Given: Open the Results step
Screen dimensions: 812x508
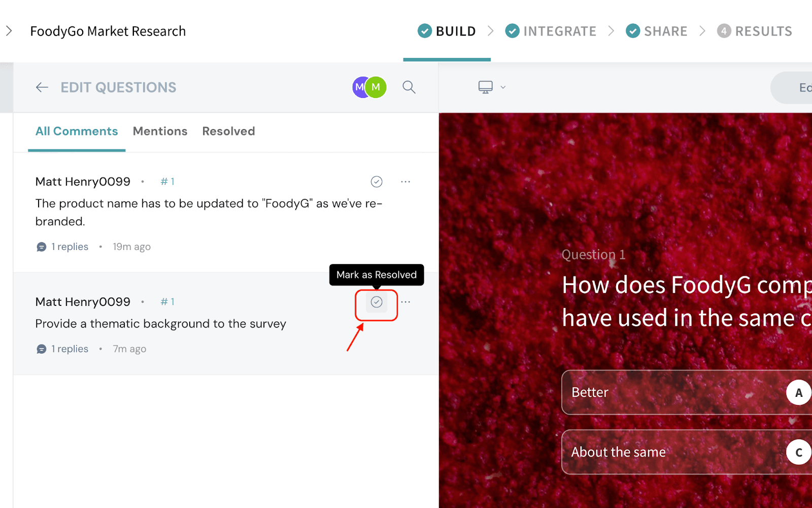Looking at the screenshot, I should coord(755,31).
